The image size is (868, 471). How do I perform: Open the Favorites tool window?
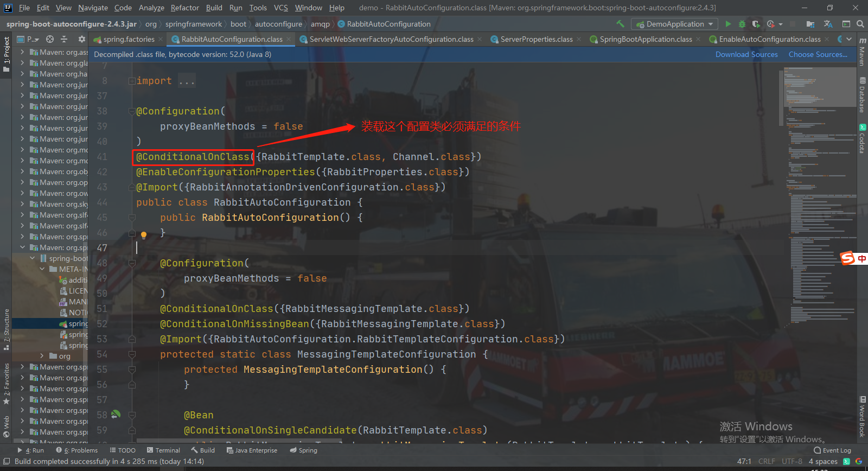pyautogui.click(x=7, y=384)
